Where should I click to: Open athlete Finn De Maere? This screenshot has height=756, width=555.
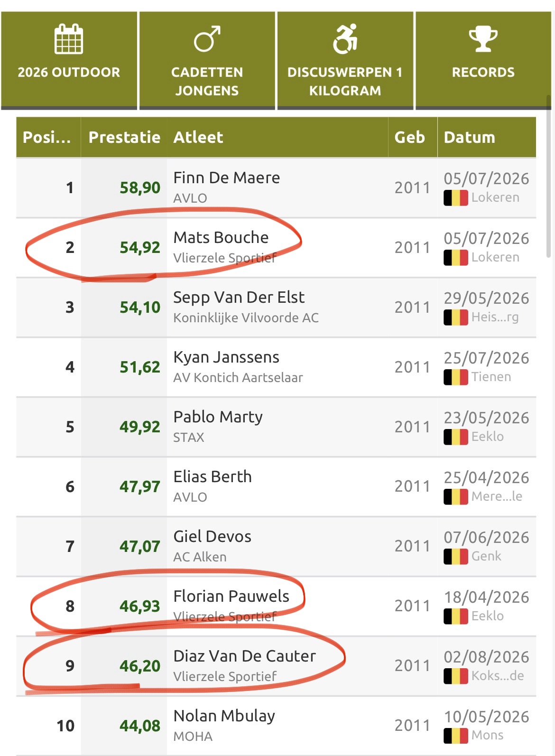point(227,177)
